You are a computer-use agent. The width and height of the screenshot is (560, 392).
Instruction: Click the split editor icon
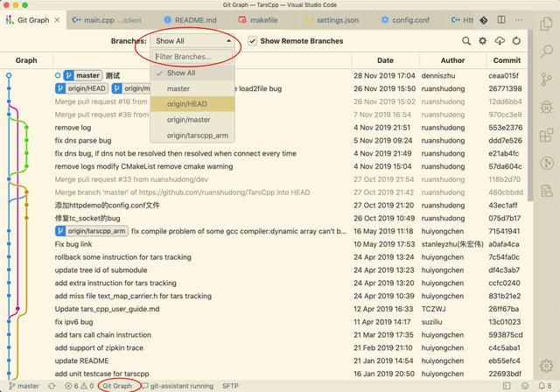pos(501,19)
